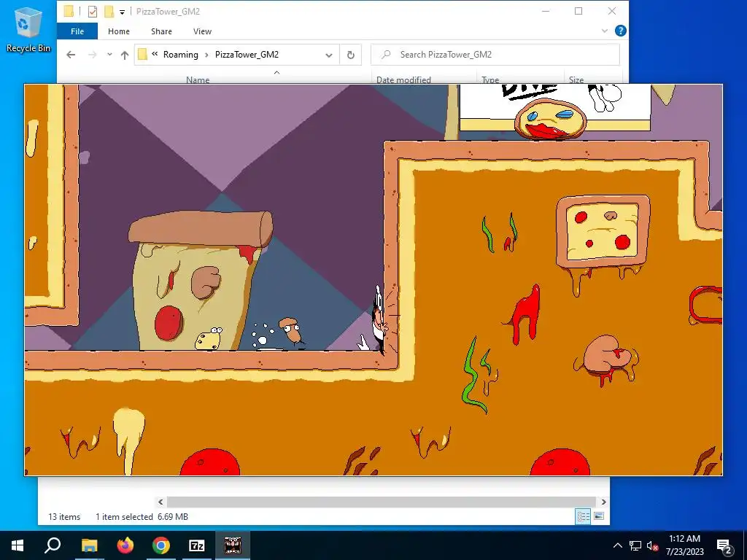Switch to Large icons view in the status bar

tap(599, 517)
